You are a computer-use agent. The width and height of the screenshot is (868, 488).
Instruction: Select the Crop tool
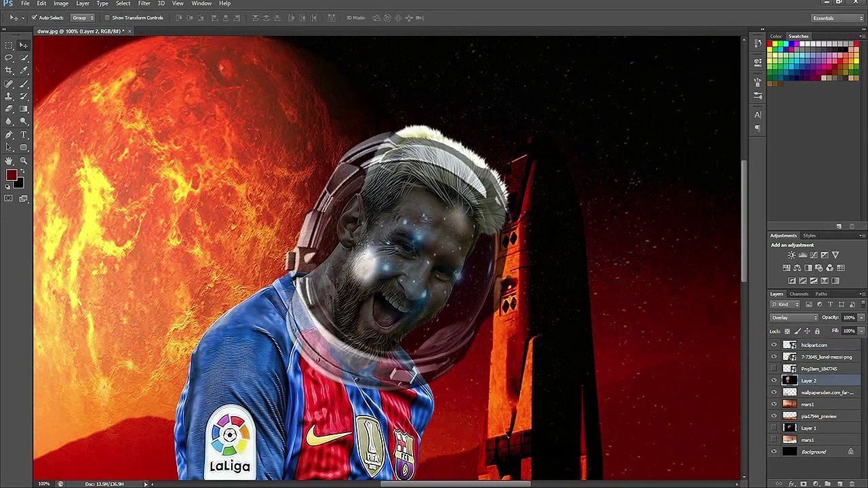9,70
